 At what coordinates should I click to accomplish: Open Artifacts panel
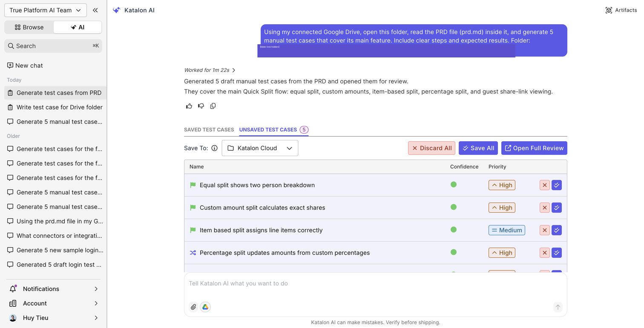pyautogui.click(x=621, y=10)
